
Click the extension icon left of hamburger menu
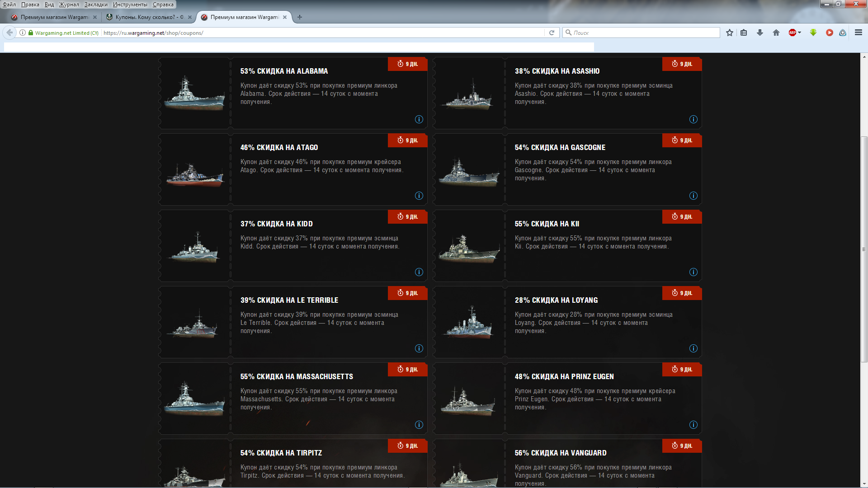point(843,33)
